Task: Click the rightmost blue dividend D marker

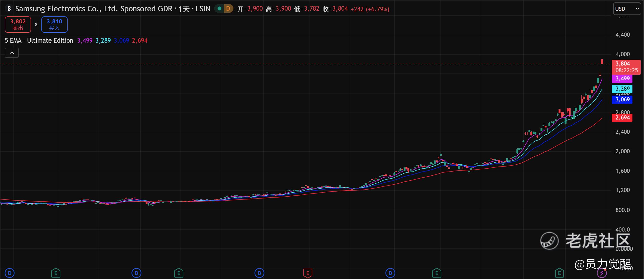Action: 390,273
